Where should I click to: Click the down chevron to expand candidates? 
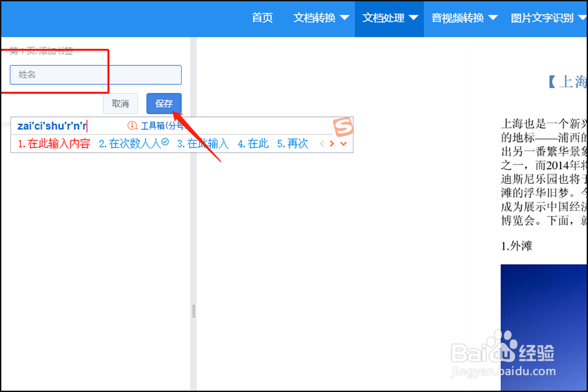tap(344, 144)
